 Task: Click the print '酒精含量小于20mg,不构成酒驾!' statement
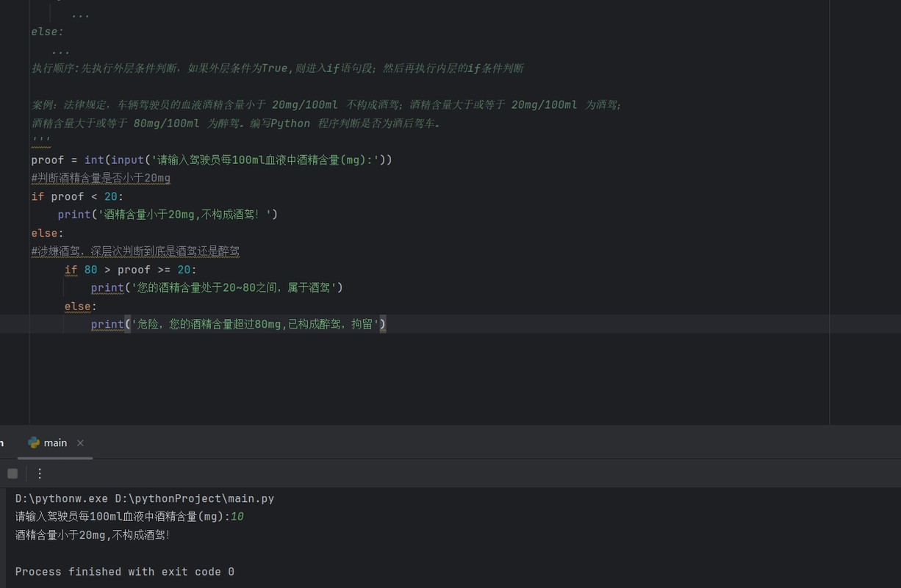click(168, 215)
